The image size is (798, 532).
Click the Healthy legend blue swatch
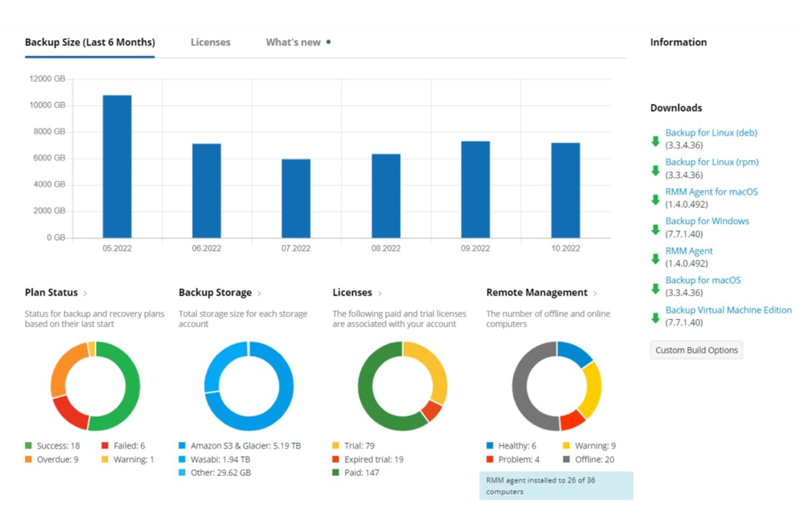pyautogui.click(x=490, y=446)
